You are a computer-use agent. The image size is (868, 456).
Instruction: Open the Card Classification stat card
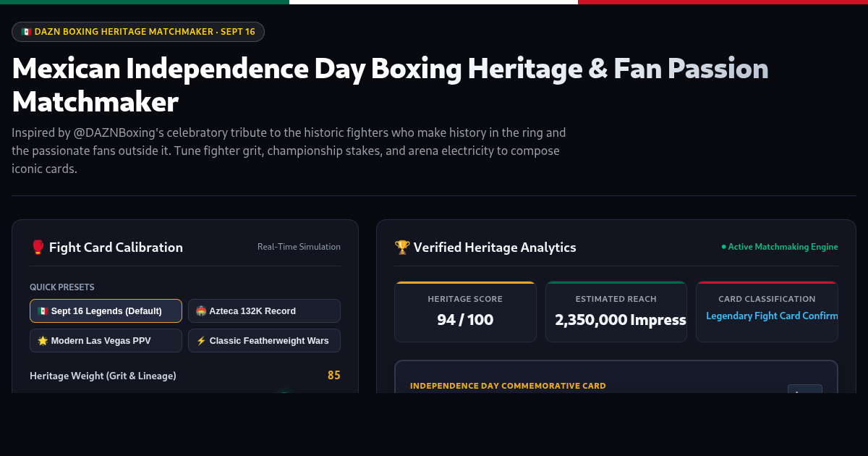[x=767, y=312]
